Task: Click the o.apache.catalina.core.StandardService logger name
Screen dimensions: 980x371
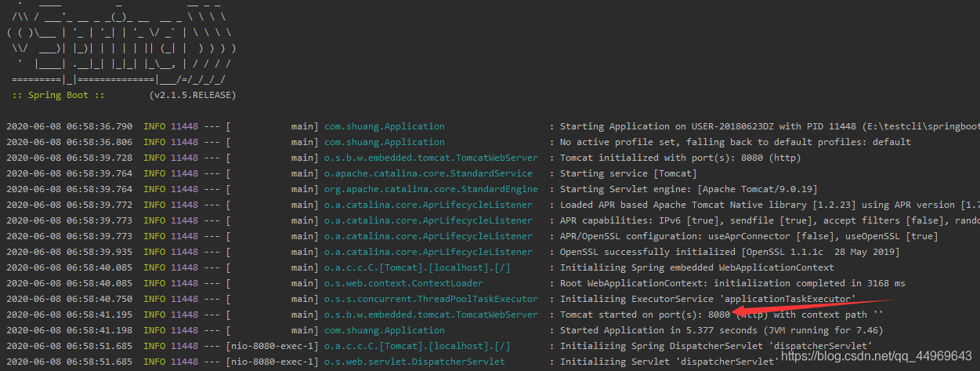Action: [x=429, y=173]
